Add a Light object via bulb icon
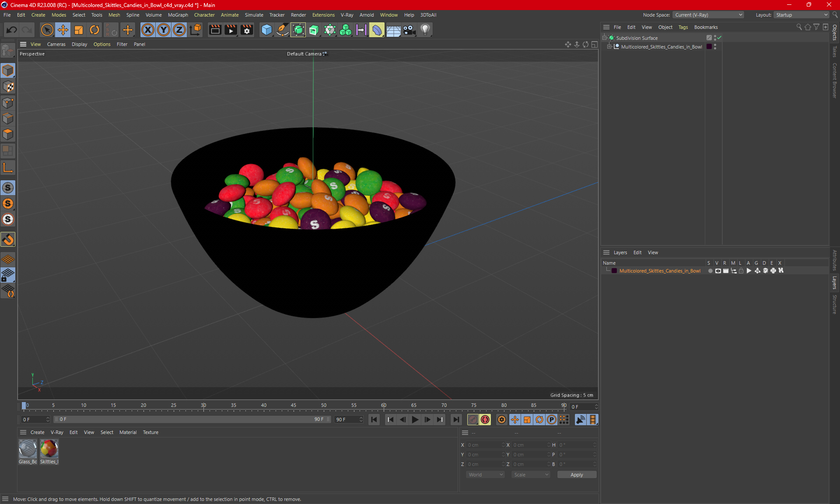 (x=425, y=30)
